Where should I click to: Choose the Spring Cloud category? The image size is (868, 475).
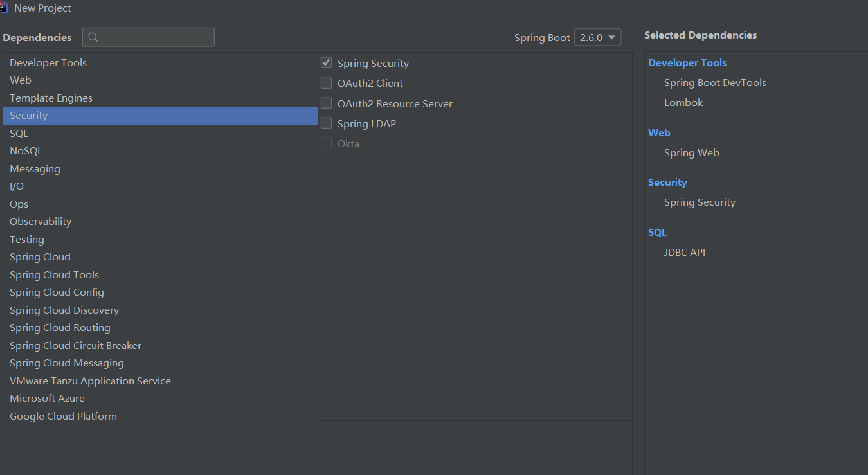click(160, 257)
